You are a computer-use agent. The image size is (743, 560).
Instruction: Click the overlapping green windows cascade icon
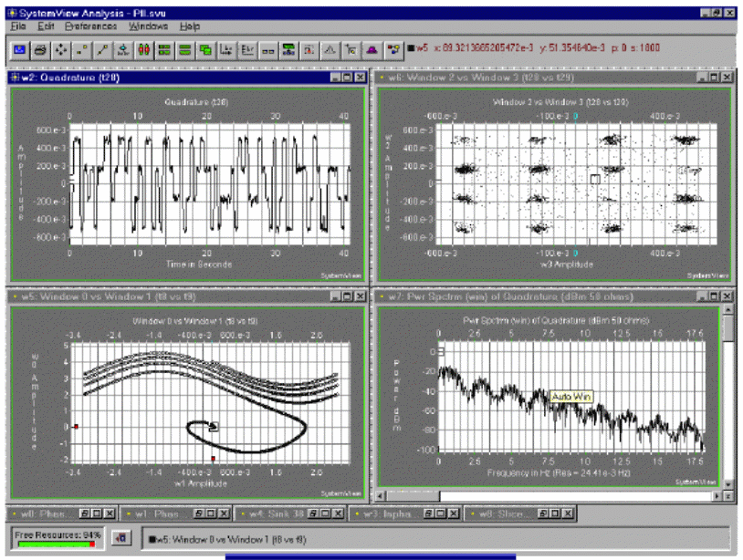click(205, 50)
